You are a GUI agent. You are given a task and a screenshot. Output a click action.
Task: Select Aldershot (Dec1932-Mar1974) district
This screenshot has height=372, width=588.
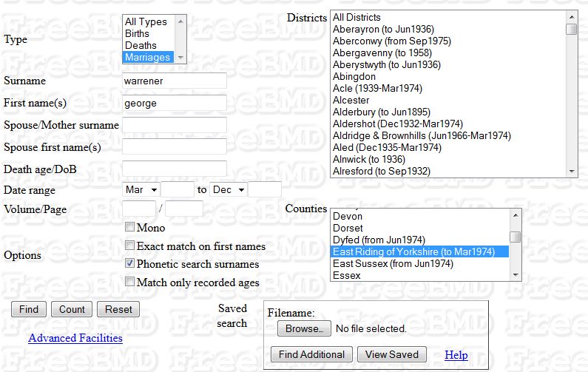pyautogui.click(x=447, y=124)
